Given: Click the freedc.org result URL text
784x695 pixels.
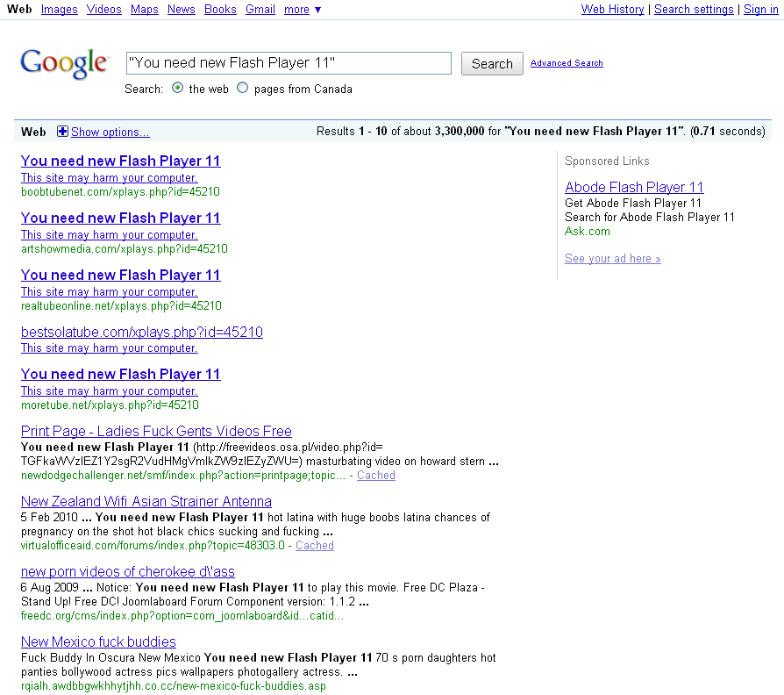Looking at the screenshot, I should coord(182,615).
